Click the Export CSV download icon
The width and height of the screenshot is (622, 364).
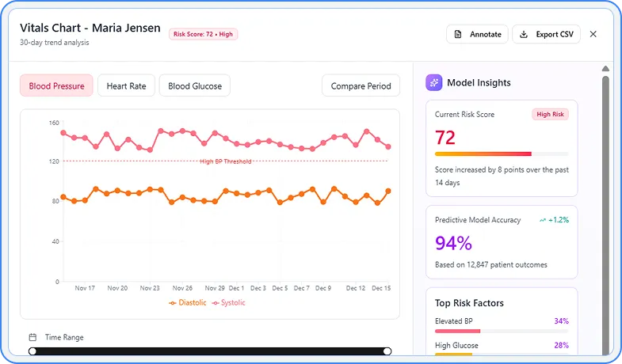(524, 34)
